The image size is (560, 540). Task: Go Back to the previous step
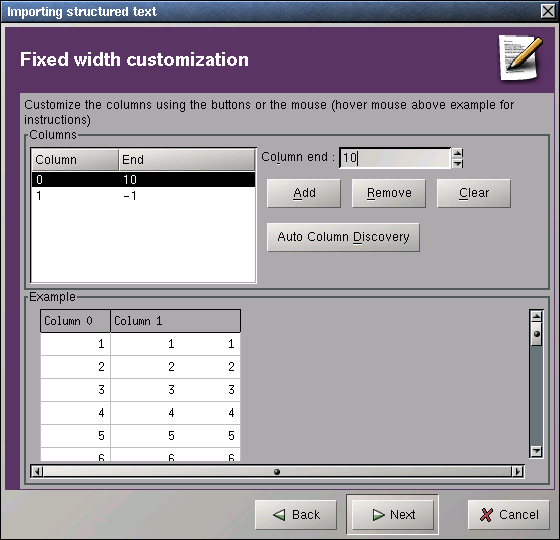(x=296, y=515)
